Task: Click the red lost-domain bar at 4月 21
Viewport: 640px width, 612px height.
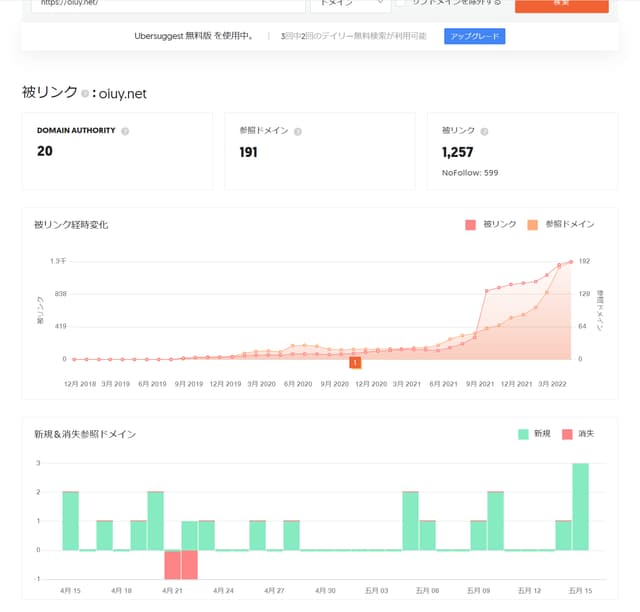Action: coord(172,565)
